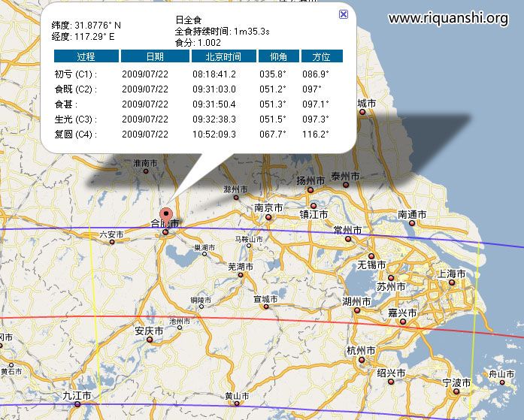Click the 常州市 city marker
Viewport: 524px width, 420px height.
pos(348,239)
